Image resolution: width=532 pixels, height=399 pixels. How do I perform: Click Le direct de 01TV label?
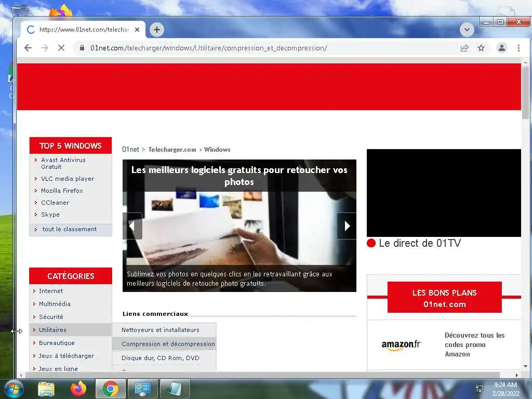coord(420,243)
